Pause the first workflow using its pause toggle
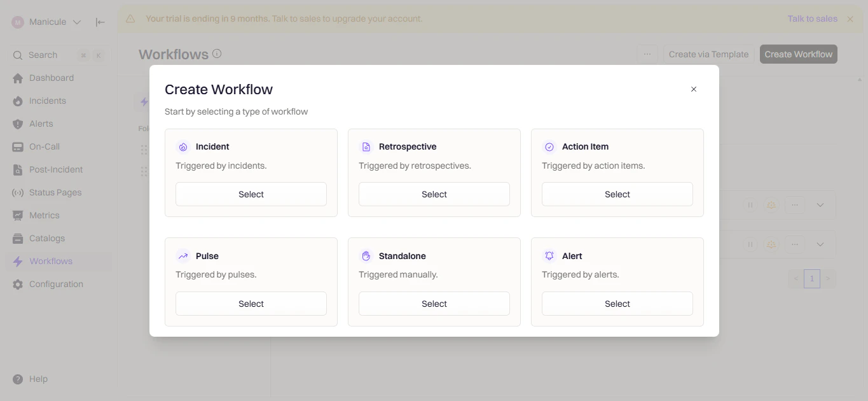Viewport: 868px width, 401px height. coord(750,205)
